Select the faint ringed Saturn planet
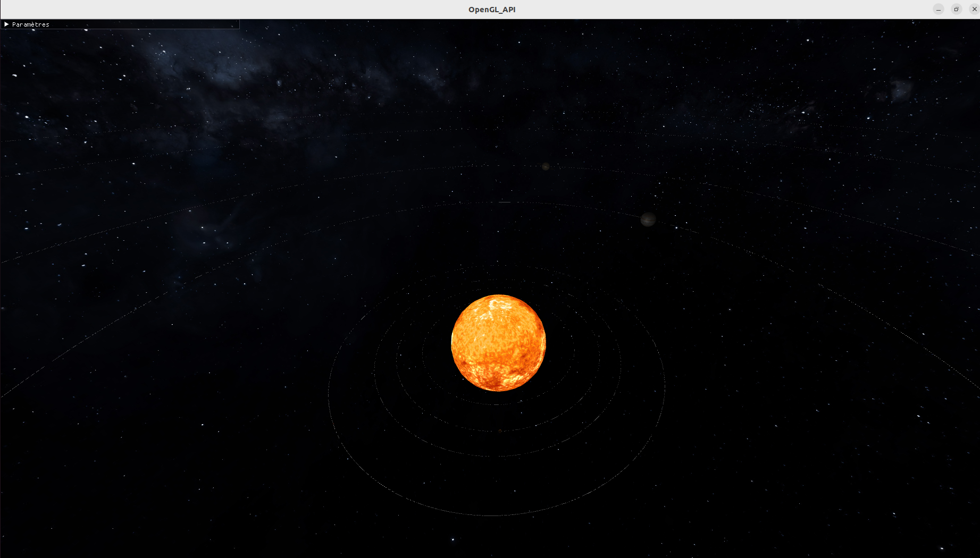Viewport: 980px width, 558px height. [x=546, y=167]
